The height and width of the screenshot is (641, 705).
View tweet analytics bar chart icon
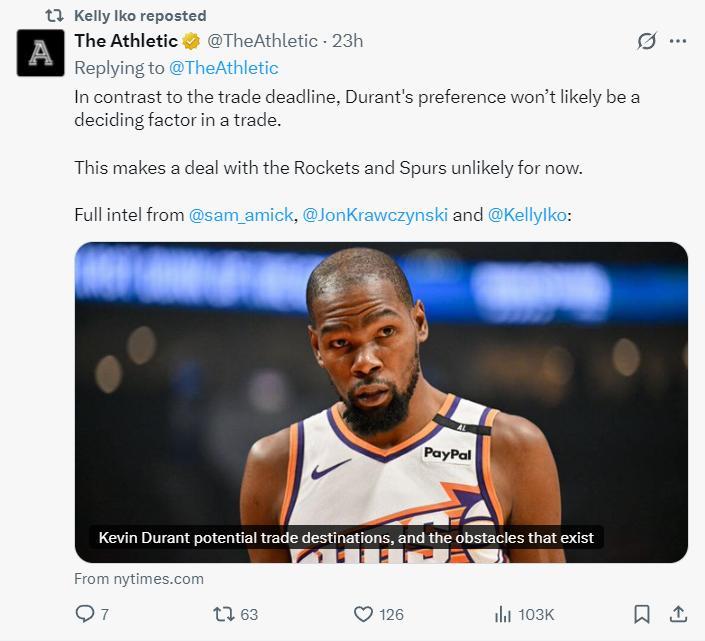pyautogui.click(x=504, y=613)
